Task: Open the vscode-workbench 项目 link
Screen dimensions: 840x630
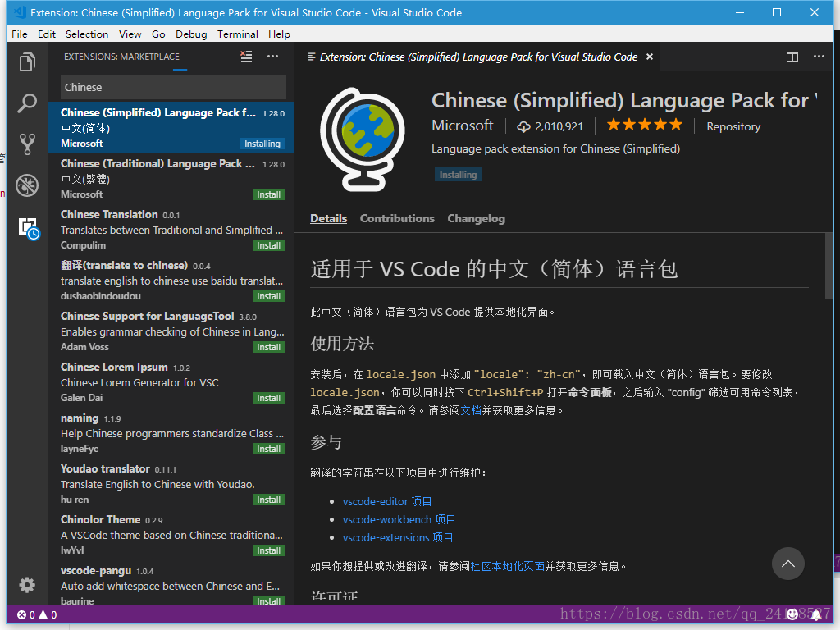Action: click(399, 519)
